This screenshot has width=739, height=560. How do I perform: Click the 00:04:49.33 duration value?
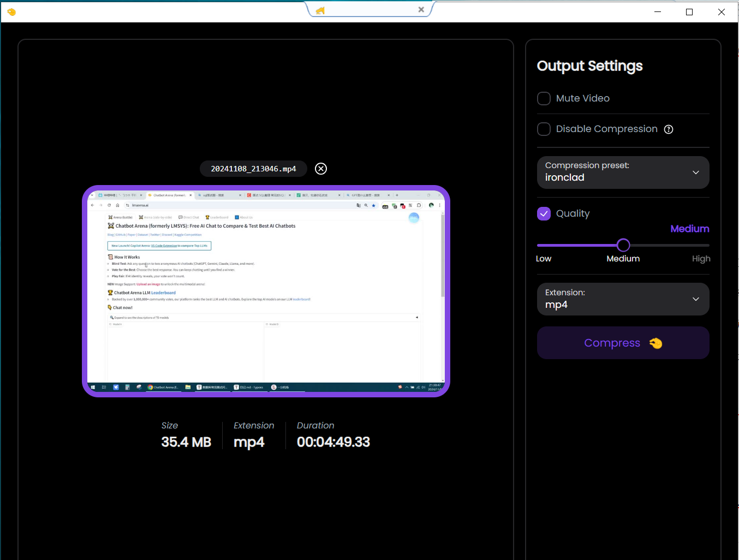coord(333,442)
